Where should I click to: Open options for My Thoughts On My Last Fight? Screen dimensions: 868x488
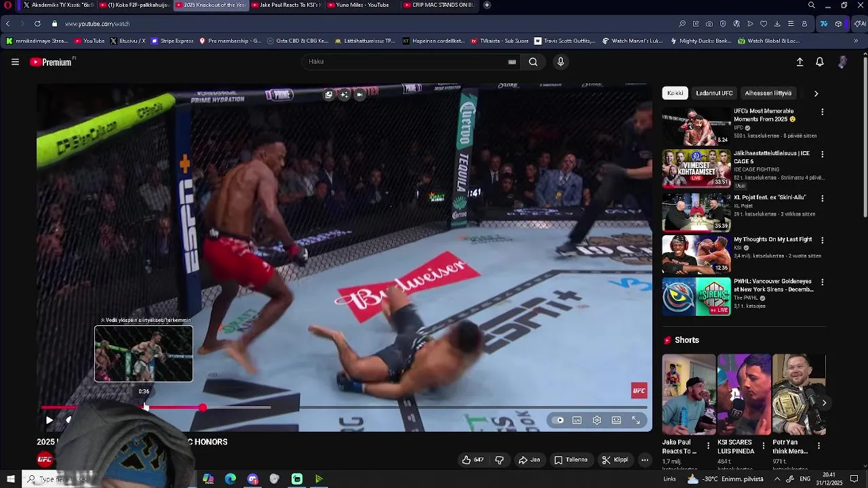[823, 241]
